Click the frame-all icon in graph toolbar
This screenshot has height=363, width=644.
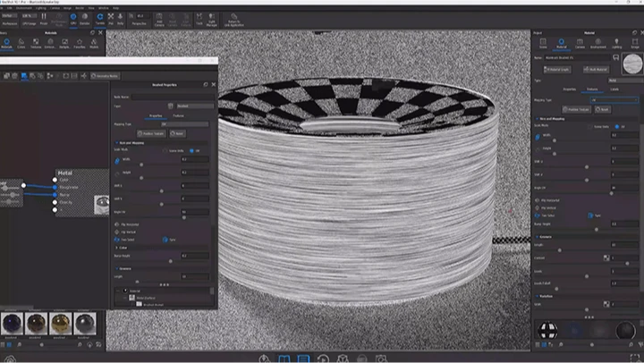[65, 76]
